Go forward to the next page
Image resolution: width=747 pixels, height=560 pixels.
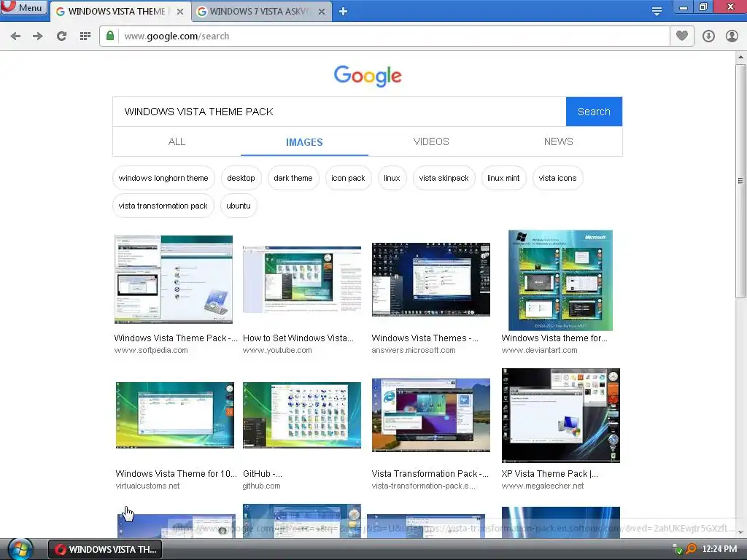pyautogui.click(x=38, y=36)
